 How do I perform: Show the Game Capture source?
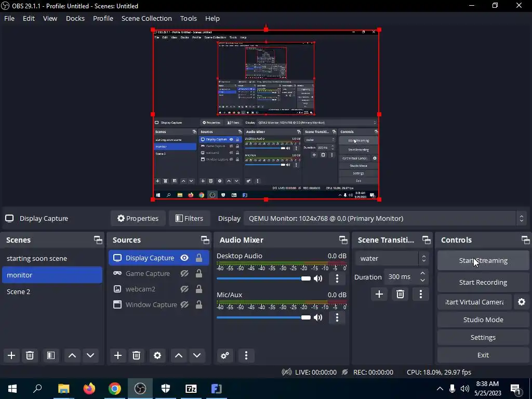point(184,273)
